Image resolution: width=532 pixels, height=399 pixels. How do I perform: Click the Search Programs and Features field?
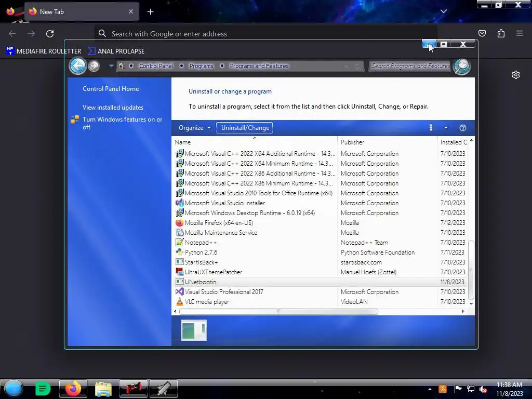(410, 66)
